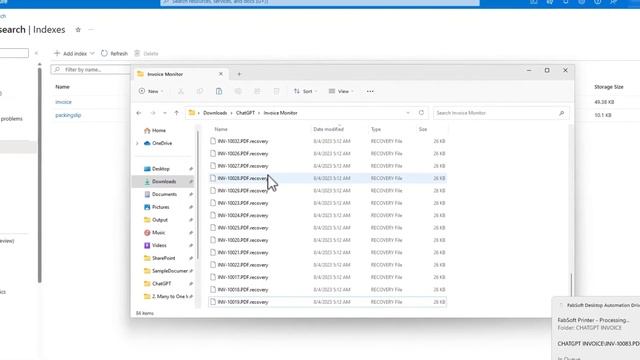Click the file icon of INV-10027.PDF.recovery
Image resolution: width=640 pixels, height=360 pixels.
213,166
